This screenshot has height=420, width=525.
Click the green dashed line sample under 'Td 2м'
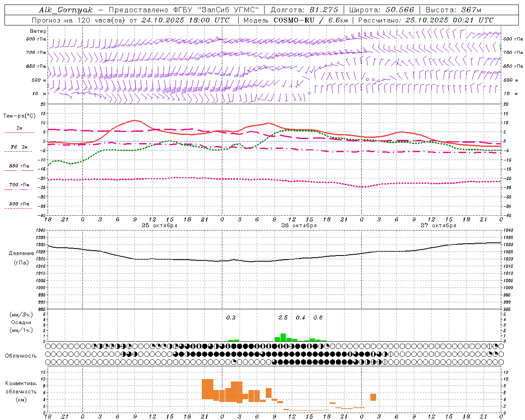18,151
